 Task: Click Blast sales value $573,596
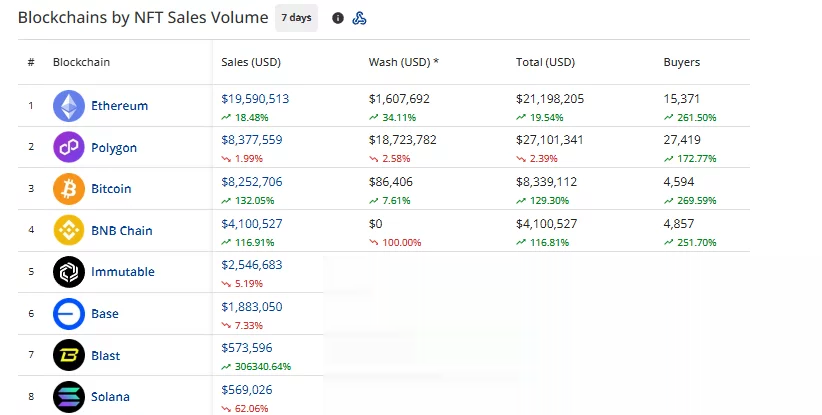[x=246, y=347]
